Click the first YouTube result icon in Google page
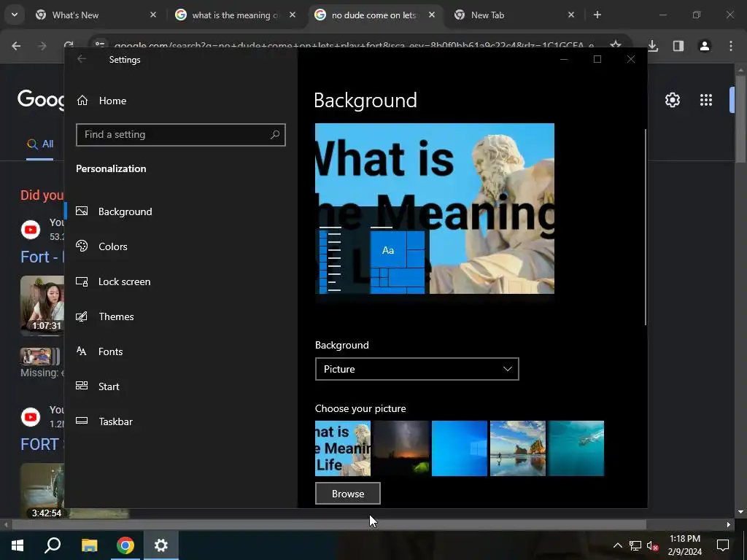The image size is (747, 560). pyautogui.click(x=31, y=230)
